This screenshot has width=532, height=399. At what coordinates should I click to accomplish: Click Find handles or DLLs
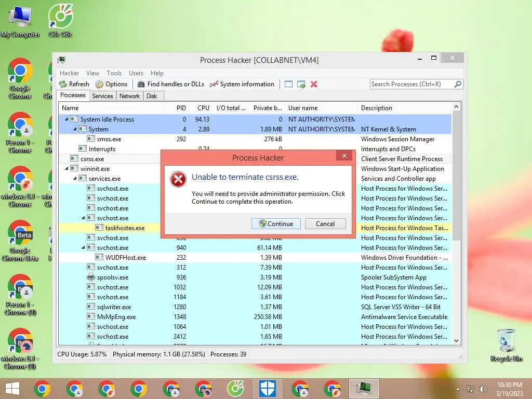coord(170,84)
